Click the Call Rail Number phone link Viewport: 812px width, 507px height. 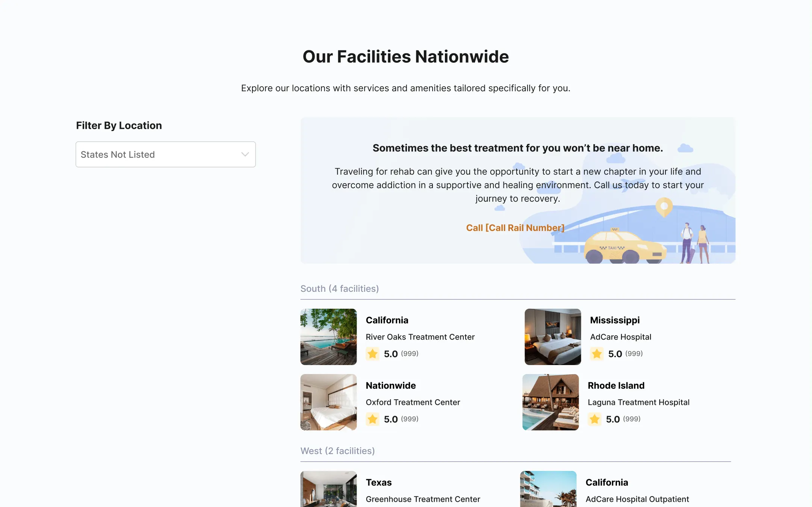(x=515, y=228)
